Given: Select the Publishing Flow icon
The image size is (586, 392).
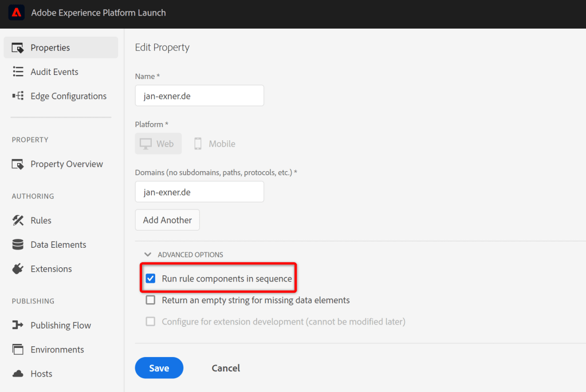Looking at the screenshot, I should pos(17,325).
